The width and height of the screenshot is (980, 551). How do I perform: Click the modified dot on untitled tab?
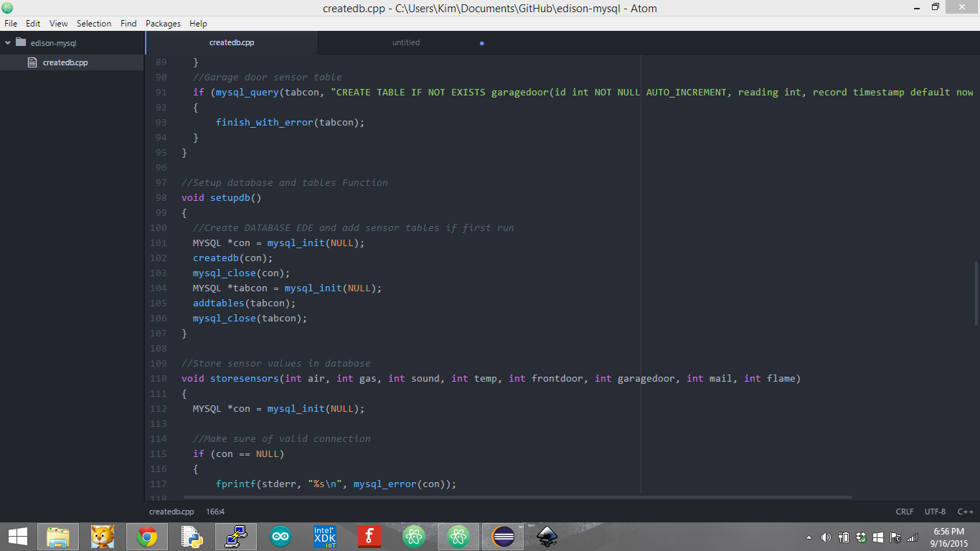click(x=481, y=43)
